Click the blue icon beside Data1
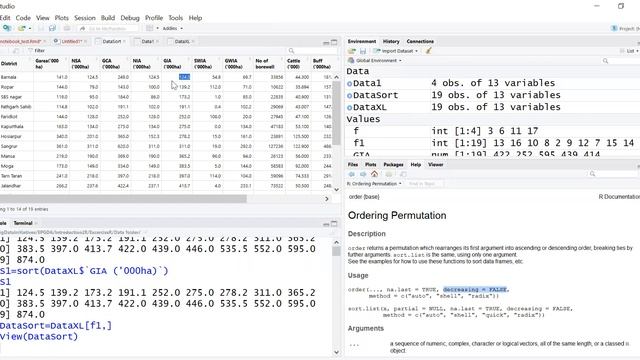The height and width of the screenshot is (360, 640). coord(349,83)
